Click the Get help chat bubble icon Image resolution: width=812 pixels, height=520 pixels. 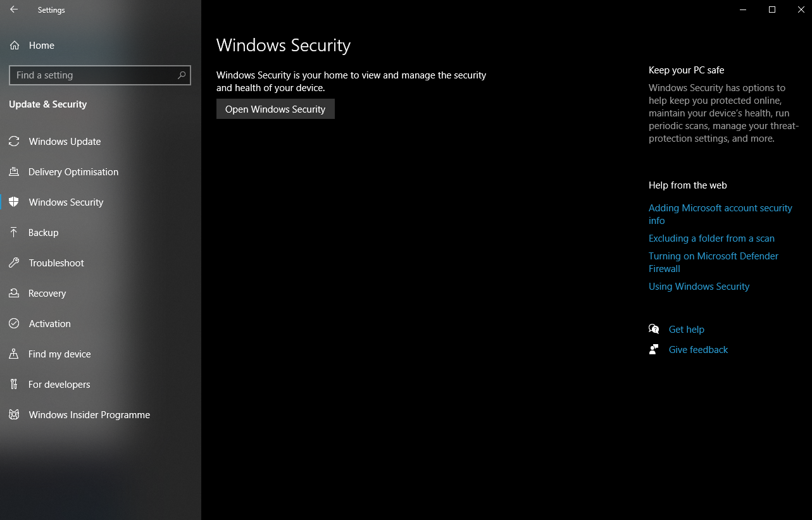pos(654,329)
